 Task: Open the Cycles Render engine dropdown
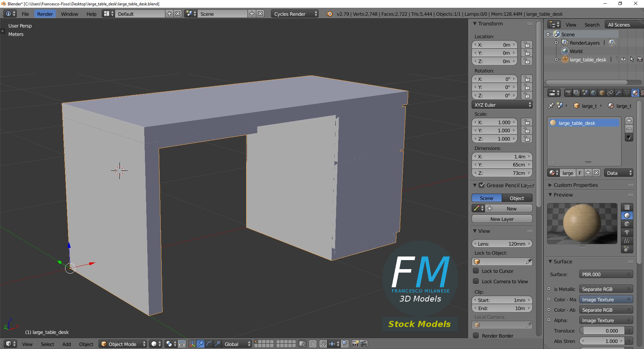[x=294, y=14]
